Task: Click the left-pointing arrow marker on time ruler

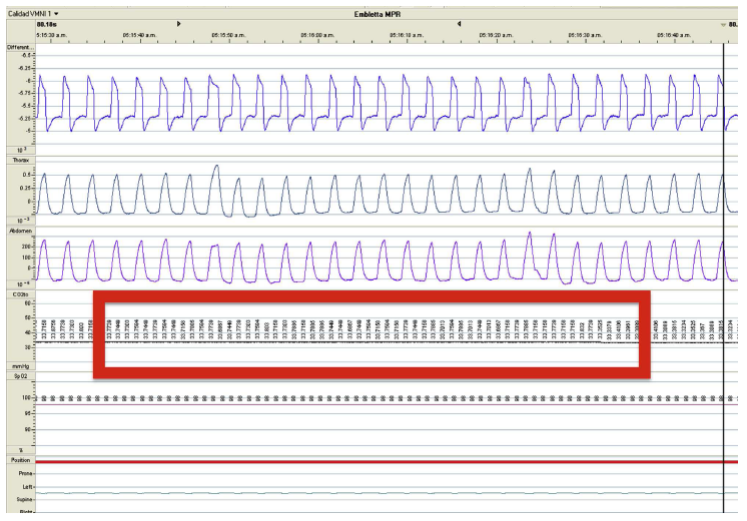Action: (x=458, y=23)
